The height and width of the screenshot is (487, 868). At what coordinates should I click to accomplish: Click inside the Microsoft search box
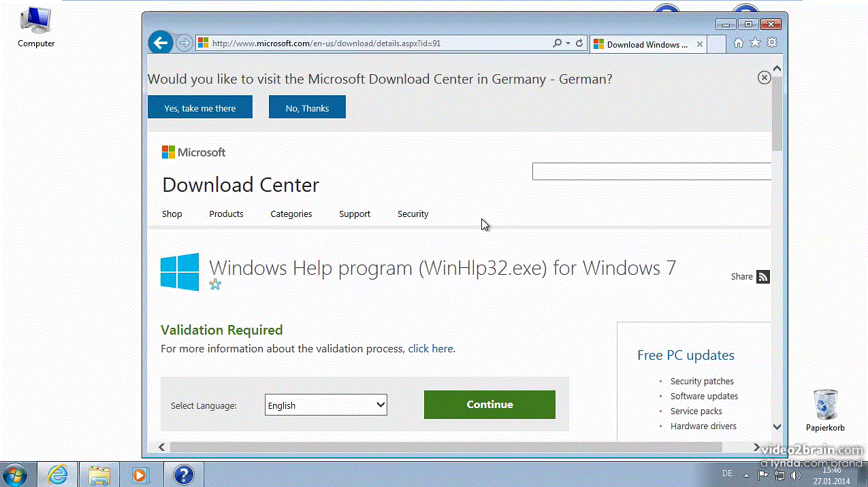651,171
